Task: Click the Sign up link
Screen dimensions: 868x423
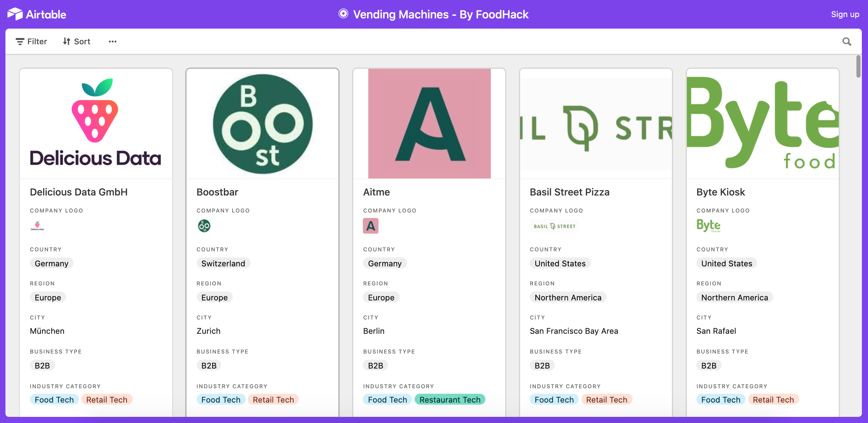Action: [x=845, y=14]
